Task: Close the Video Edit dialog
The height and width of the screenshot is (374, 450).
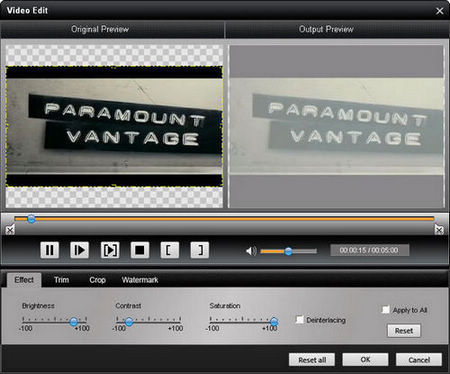Action: coord(440,11)
